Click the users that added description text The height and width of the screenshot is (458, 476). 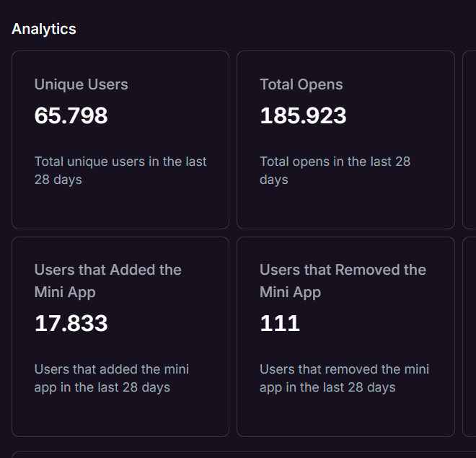112,378
